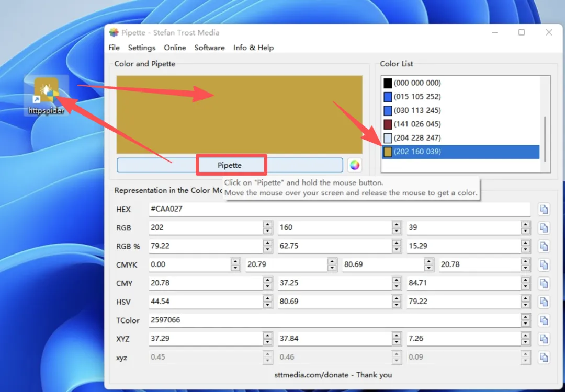The height and width of the screenshot is (392, 565).
Task: Click the RGB blue field showing 39
Action: click(x=464, y=228)
